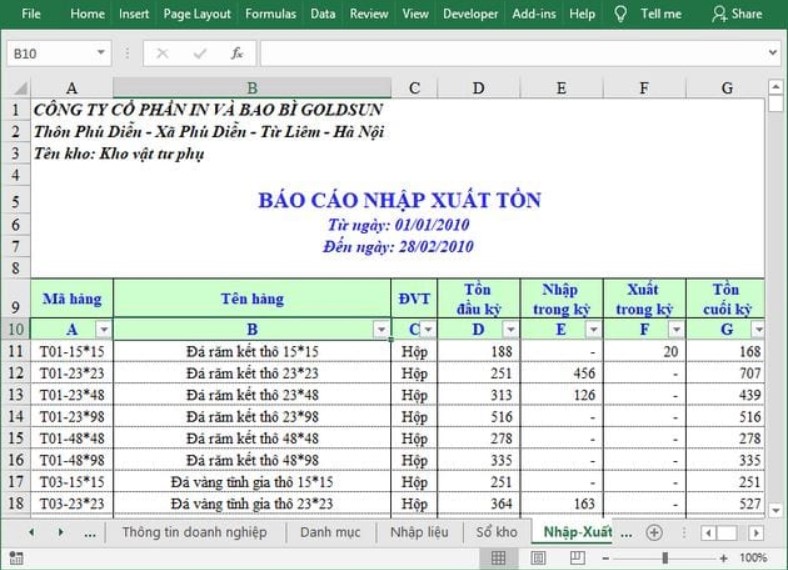Viewport: 788px width, 570px height.
Task: Click the Insert Function fx icon
Action: point(237,53)
